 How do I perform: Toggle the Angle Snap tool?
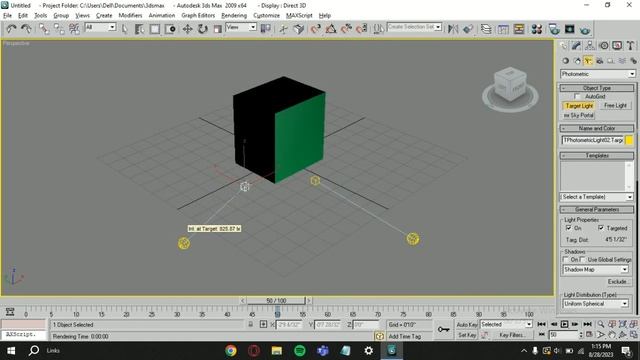pos(331,29)
